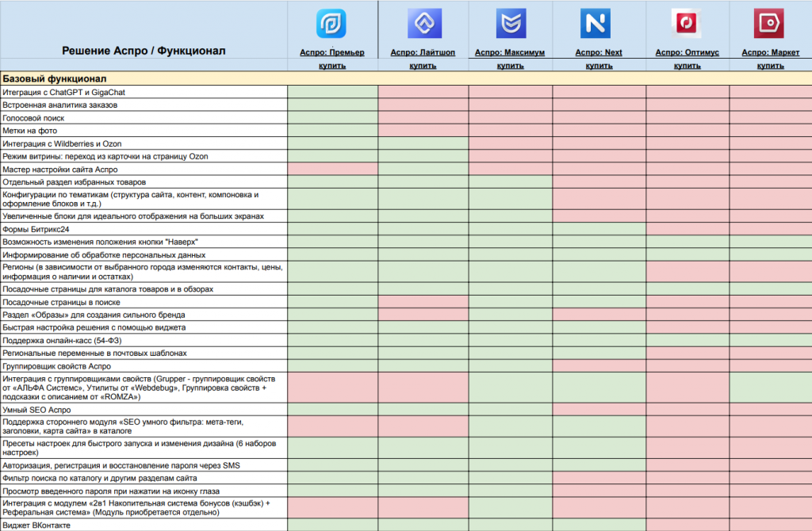This screenshot has height=531, width=812.
Task: Select row Посадочные страницы в поиске
Action: tap(144, 302)
